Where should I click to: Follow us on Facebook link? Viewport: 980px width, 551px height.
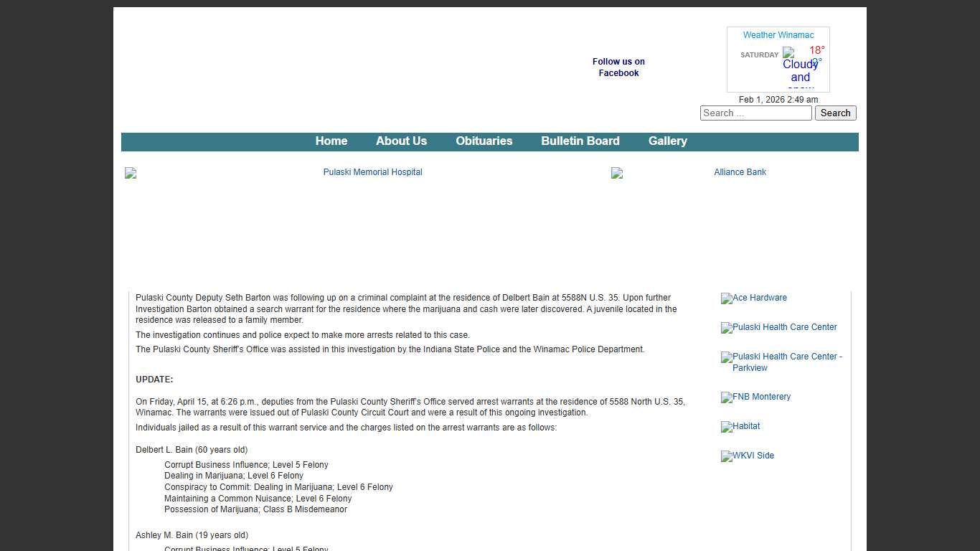618,67
